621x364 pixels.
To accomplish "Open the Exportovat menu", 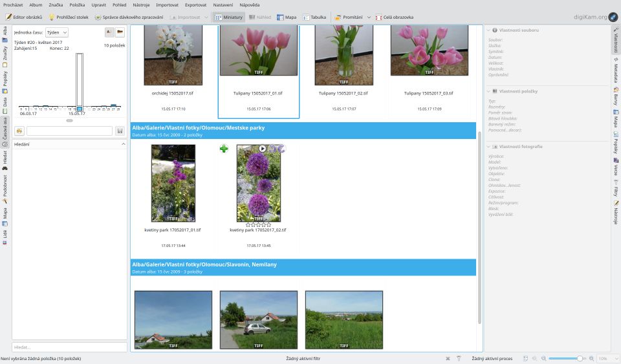I will tap(195, 5).
